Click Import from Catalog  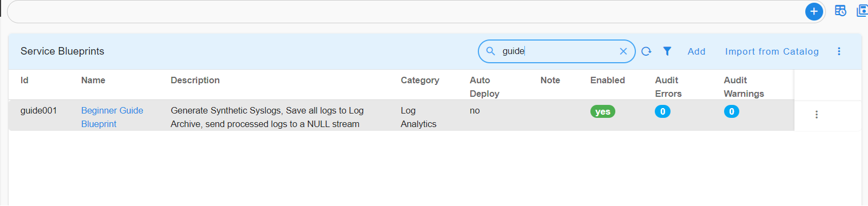click(772, 51)
